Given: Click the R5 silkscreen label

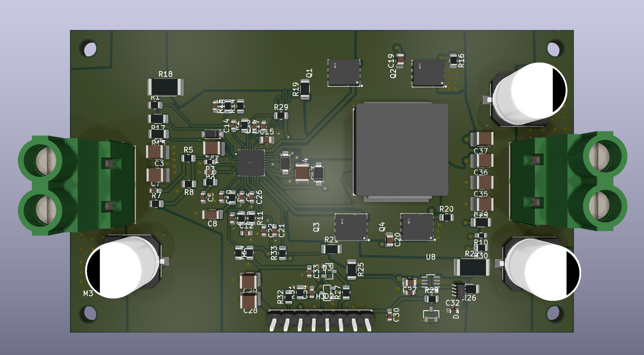Looking at the screenshot, I should point(188,150).
